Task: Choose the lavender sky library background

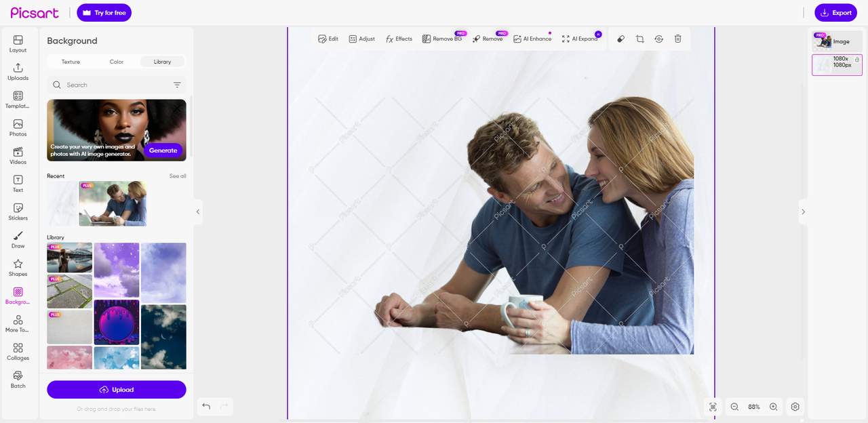Action: [163, 273]
